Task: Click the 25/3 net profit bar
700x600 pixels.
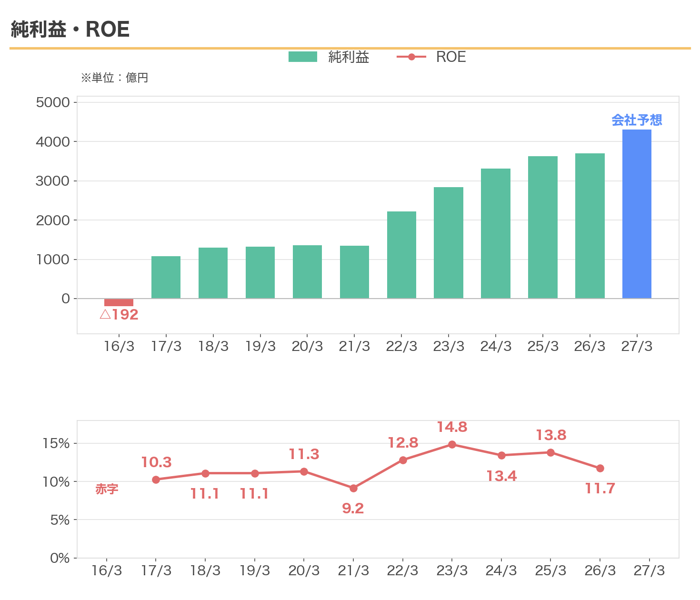Action: [x=543, y=227]
